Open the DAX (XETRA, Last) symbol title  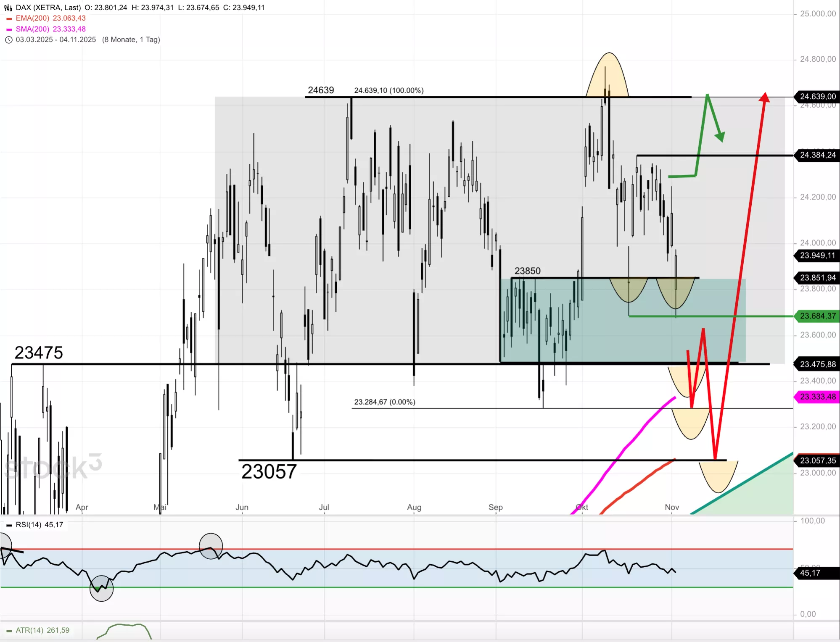48,8
